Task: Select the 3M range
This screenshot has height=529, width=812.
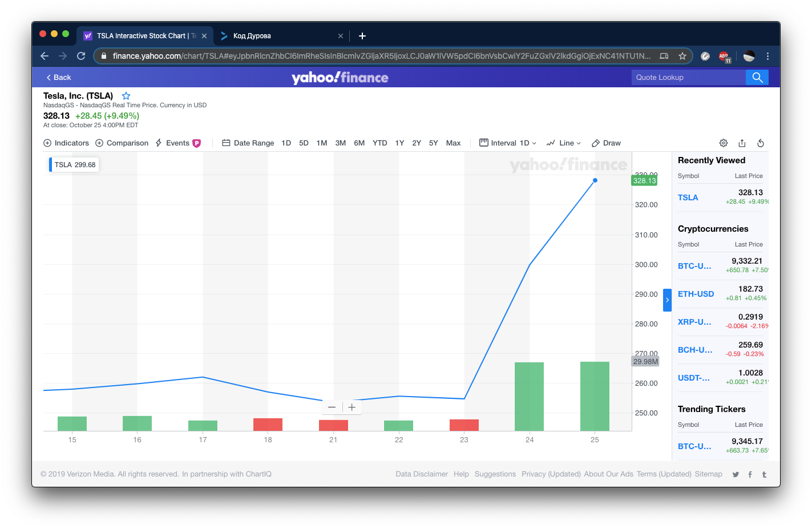Action: pyautogui.click(x=341, y=143)
